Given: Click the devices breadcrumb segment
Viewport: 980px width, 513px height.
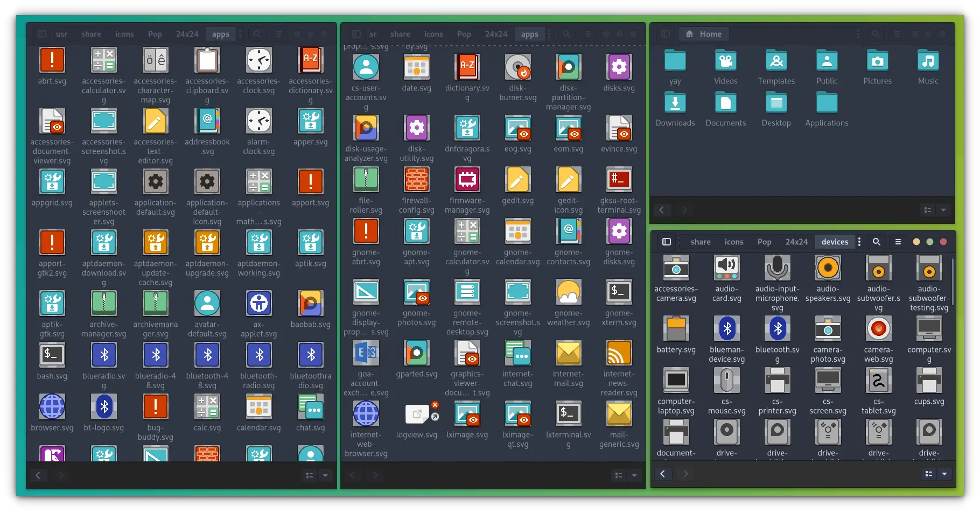Looking at the screenshot, I should (x=835, y=242).
